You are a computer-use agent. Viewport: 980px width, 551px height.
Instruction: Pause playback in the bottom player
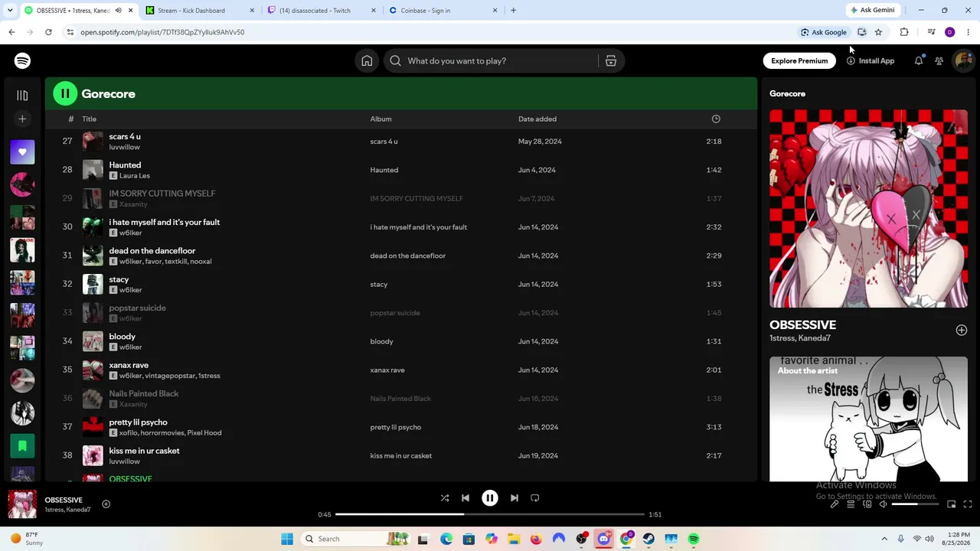(x=490, y=497)
